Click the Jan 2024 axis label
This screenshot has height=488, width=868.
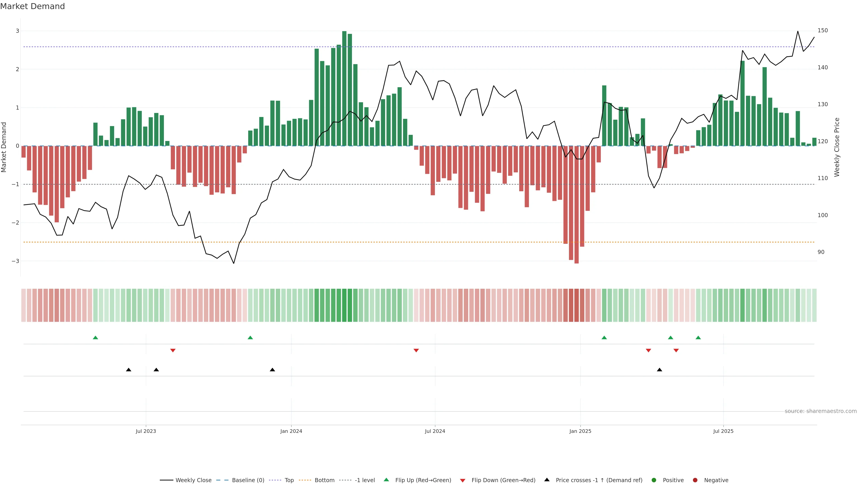(291, 431)
